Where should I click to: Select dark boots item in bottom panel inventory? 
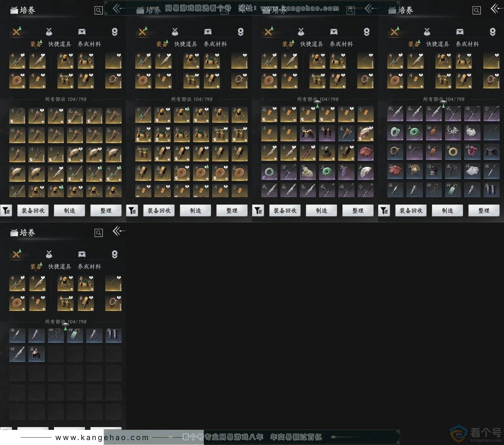click(x=114, y=336)
